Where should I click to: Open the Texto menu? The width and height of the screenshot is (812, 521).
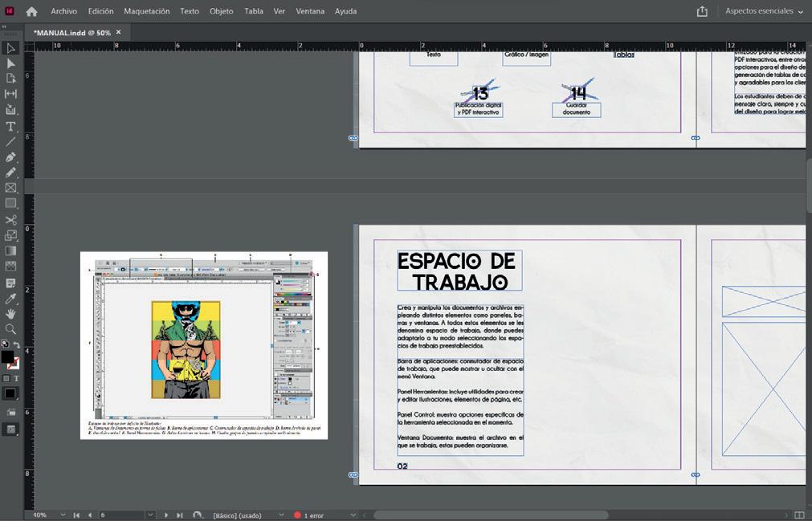[190, 11]
